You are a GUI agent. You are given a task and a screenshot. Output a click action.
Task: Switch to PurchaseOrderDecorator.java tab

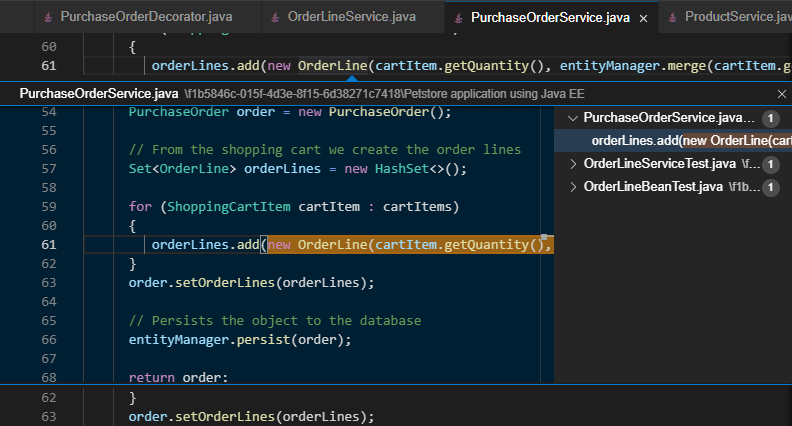pos(146,17)
